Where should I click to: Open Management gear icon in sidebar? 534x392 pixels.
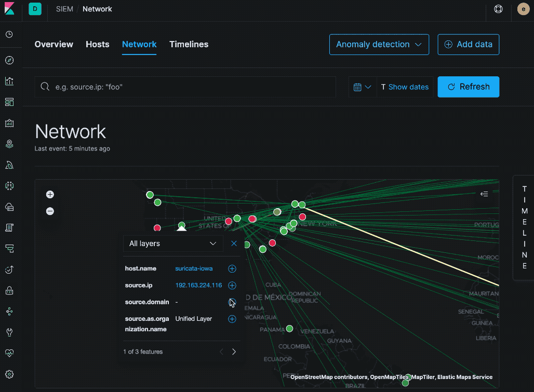[9, 374]
